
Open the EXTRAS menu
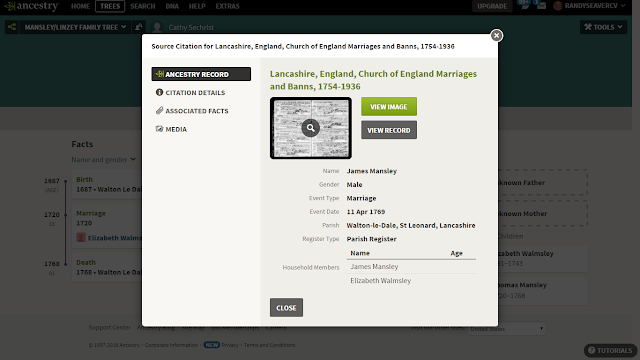click(227, 6)
